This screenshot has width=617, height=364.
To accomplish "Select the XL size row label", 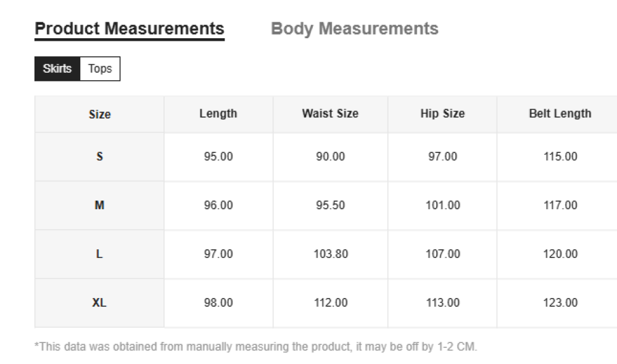I will point(99,303).
